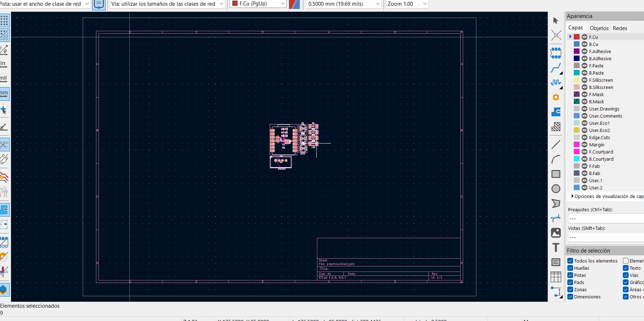The width and height of the screenshot is (644, 321).
Task: Select the route tracks tool
Action: point(556,68)
